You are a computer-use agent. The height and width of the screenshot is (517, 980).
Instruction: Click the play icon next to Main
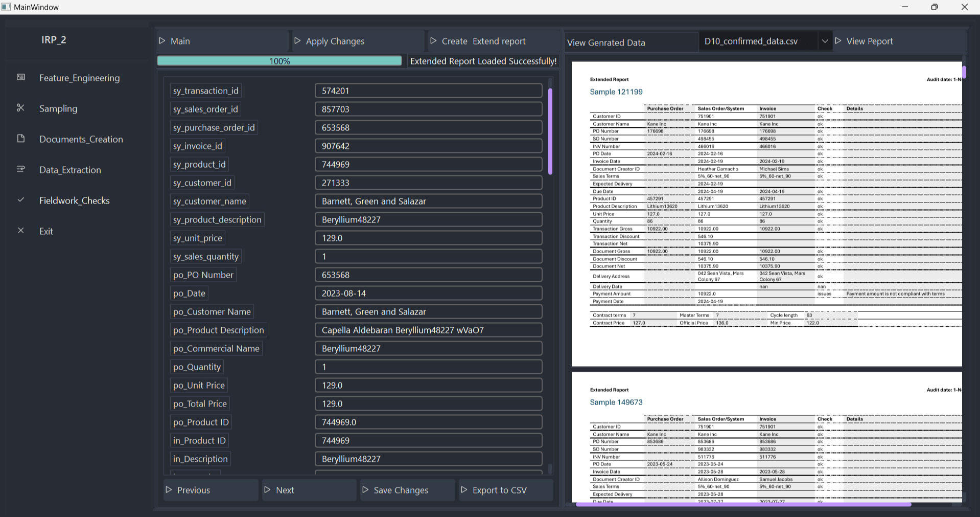(x=162, y=41)
